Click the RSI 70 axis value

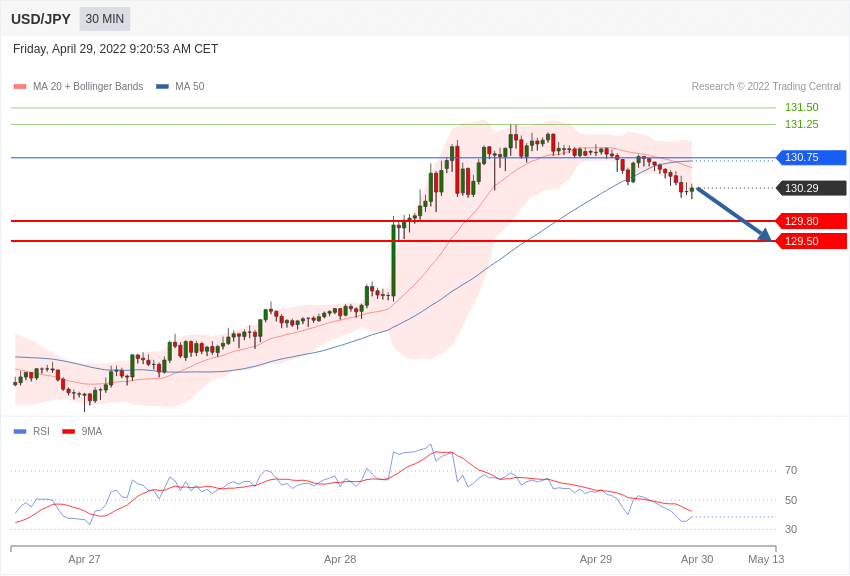pos(791,470)
